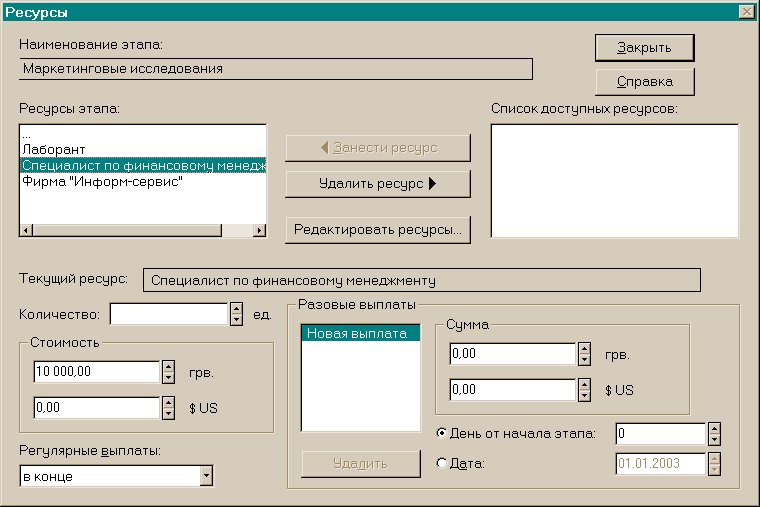Decrease Стоимость грв. amount with down arrow

point(168,378)
